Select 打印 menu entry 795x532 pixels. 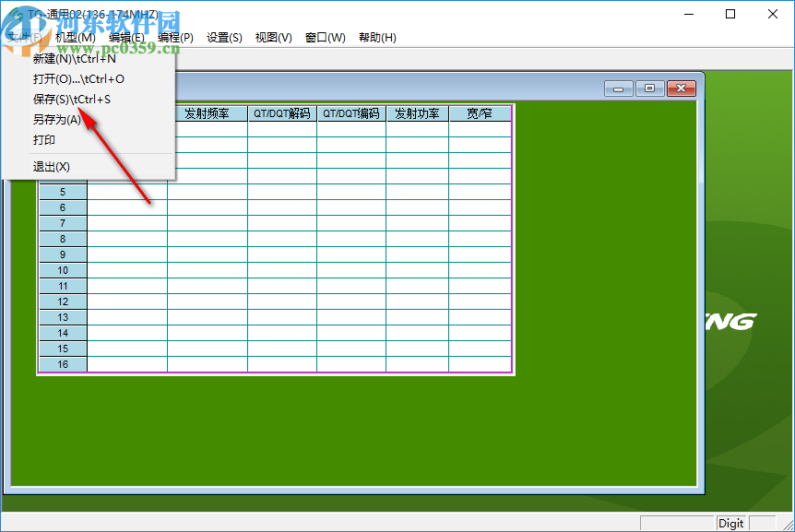[89, 140]
